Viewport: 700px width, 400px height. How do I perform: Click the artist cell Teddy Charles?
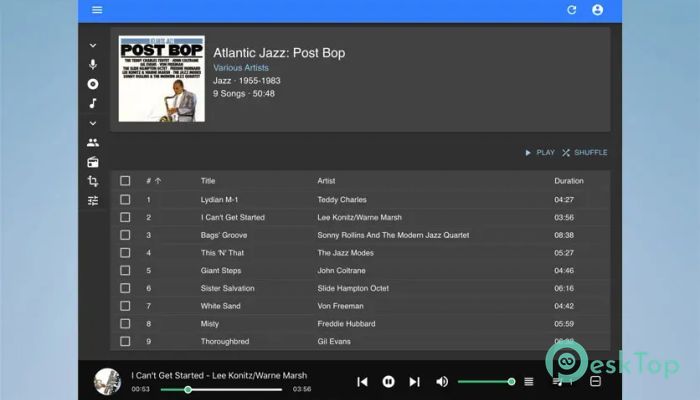[342, 200]
